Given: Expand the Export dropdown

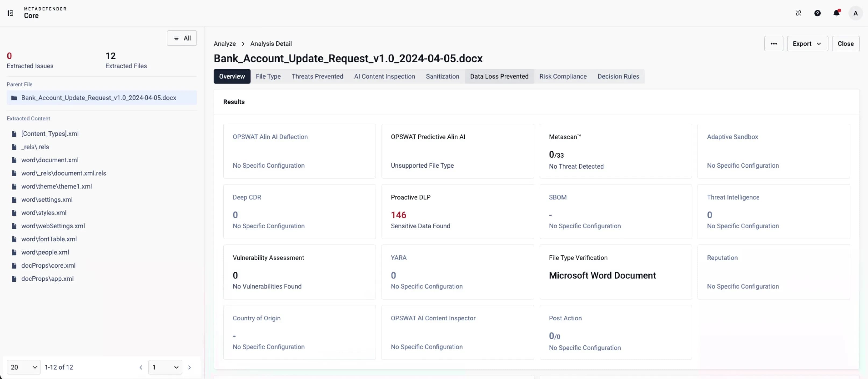Looking at the screenshot, I should point(807,44).
